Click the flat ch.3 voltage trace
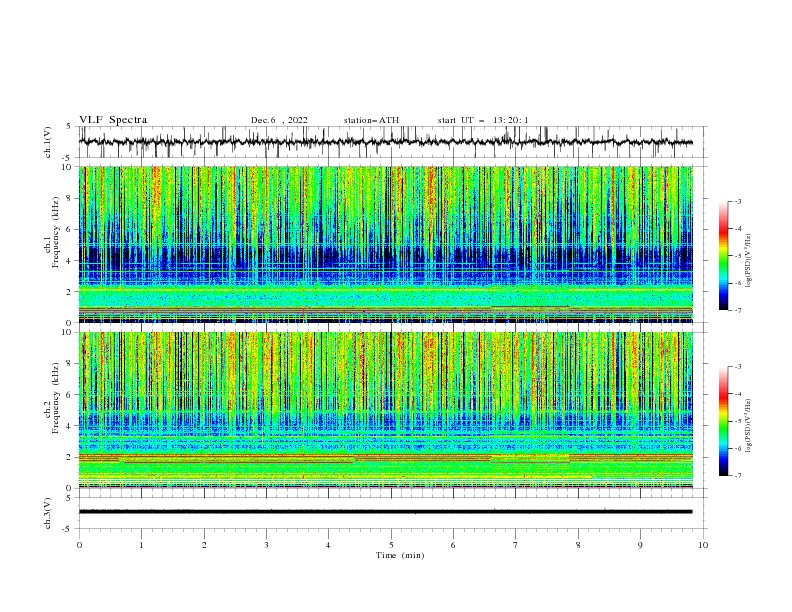This screenshot has height=612, width=792. point(385,512)
